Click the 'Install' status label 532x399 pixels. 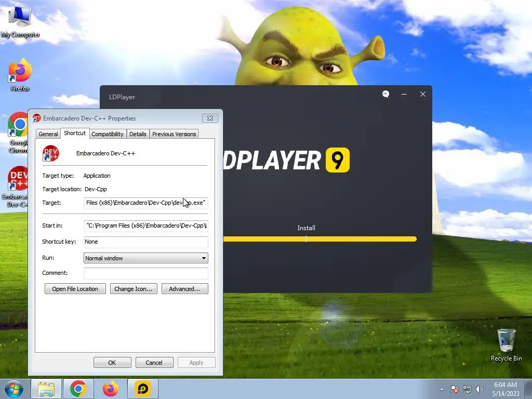click(307, 228)
